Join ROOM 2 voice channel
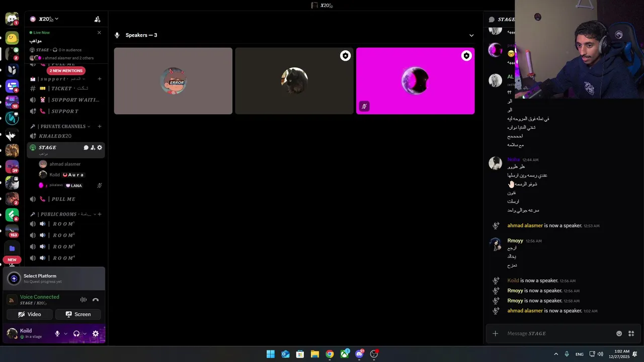Viewport: 644px width, 362px height. (65, 235)
